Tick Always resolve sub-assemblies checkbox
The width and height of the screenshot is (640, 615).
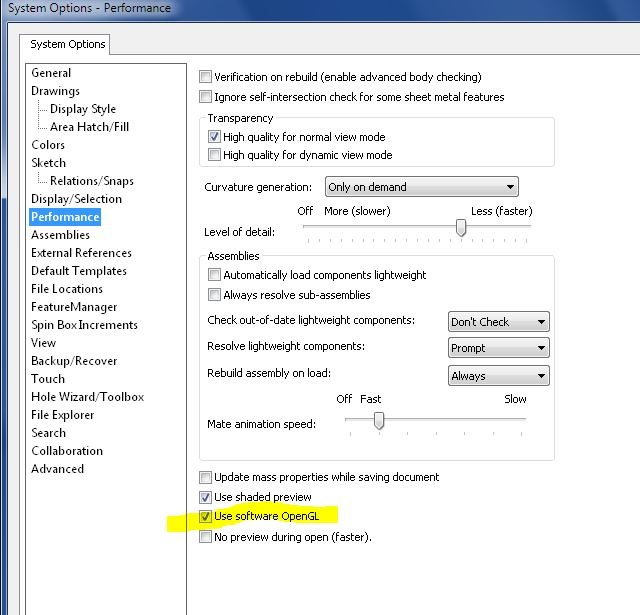[x=214, y=295]
